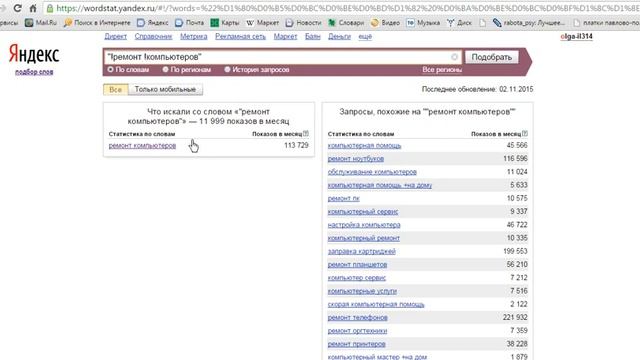Image resolution: width=640 pixels, height=360 pixels.
Task: Open the компьютерная помощь +на дому link
Action: (x=380, y=185)
